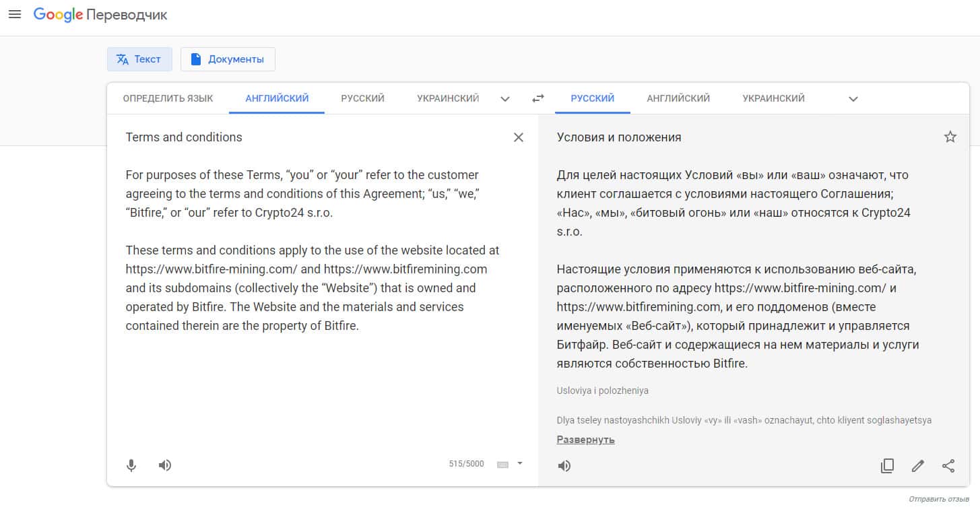Copy the translation to clipboard
The image size is (980, 511).
(x=887, y=466)
